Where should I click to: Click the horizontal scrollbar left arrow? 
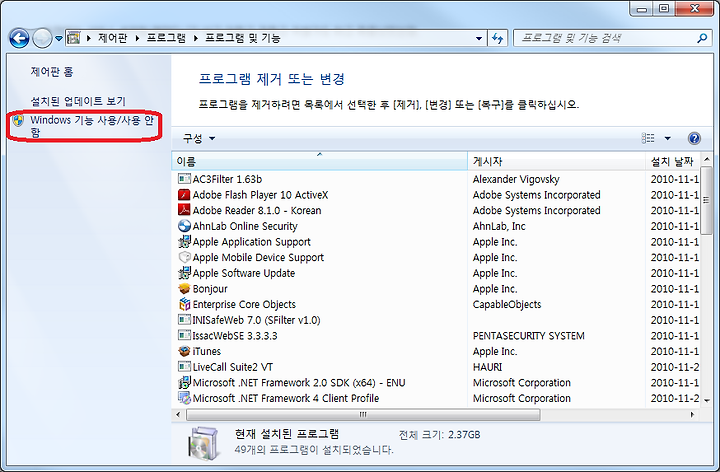point(179,415)
